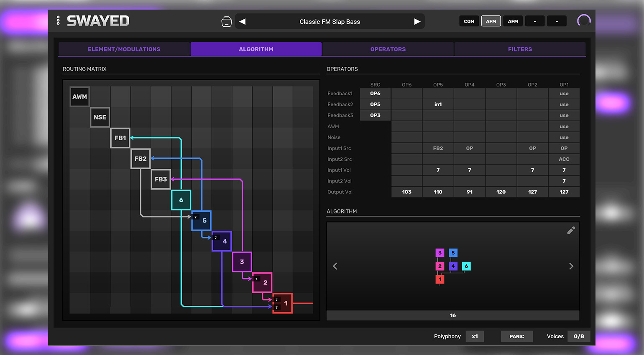Switch to the Filters tab
The width and height of the screenshot is (644, 355).
pos(520,49)
